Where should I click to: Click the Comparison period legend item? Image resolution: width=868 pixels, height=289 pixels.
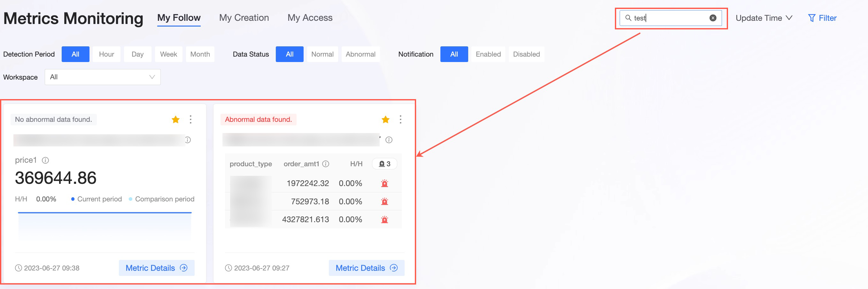(x=161, y=199)
